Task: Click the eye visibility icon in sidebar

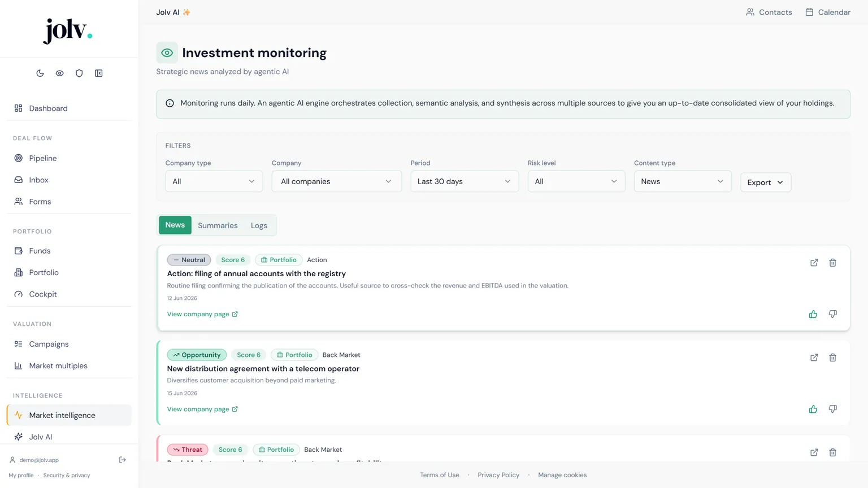Action: [60, 73]
